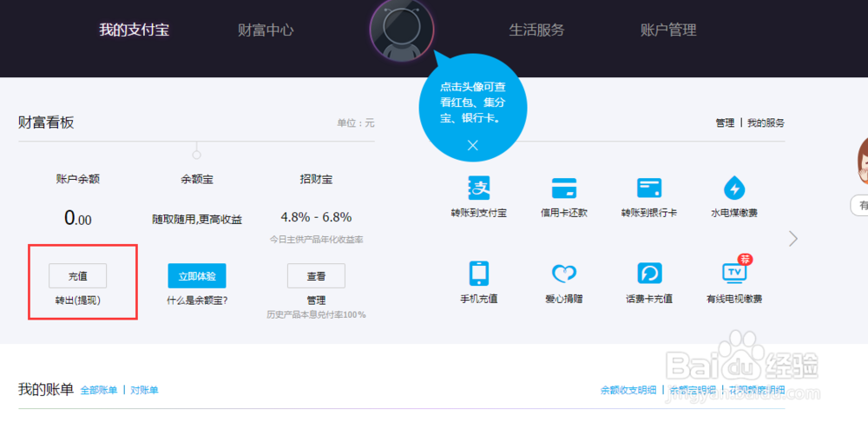The width and height of the screenshot is (868, 423).
Task: Click the 4.8% - 6.8% rate text
Action: (316, 217)
